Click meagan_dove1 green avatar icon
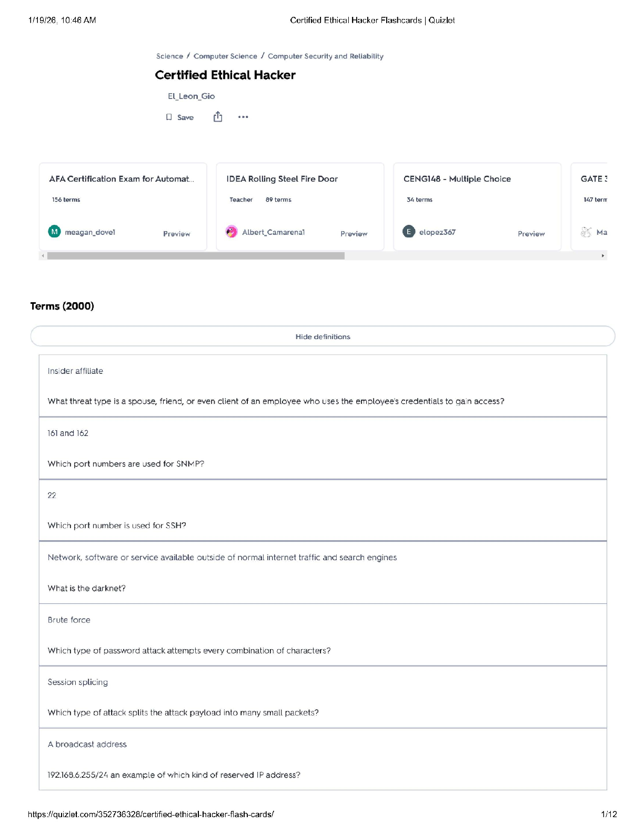 tap(55, 232)
